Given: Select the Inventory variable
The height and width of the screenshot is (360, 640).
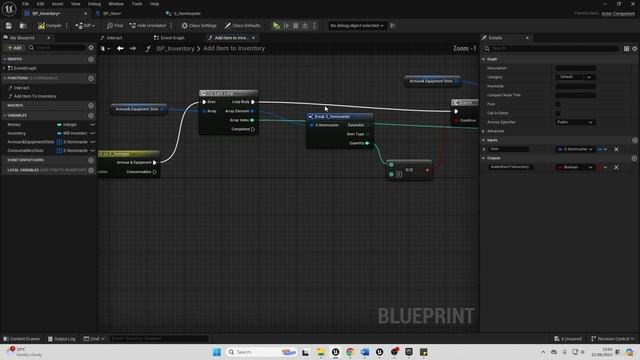Looking at the screenshot, I should pos(17,133).
